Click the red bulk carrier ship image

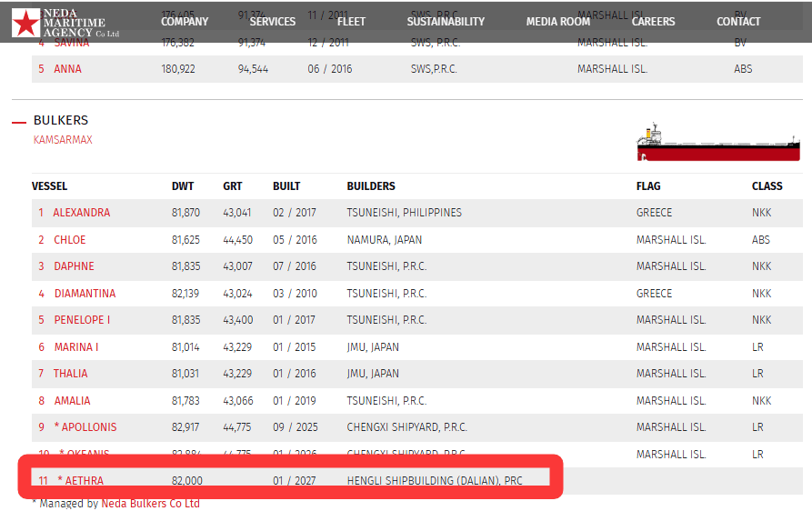click(x=718, y=144)
